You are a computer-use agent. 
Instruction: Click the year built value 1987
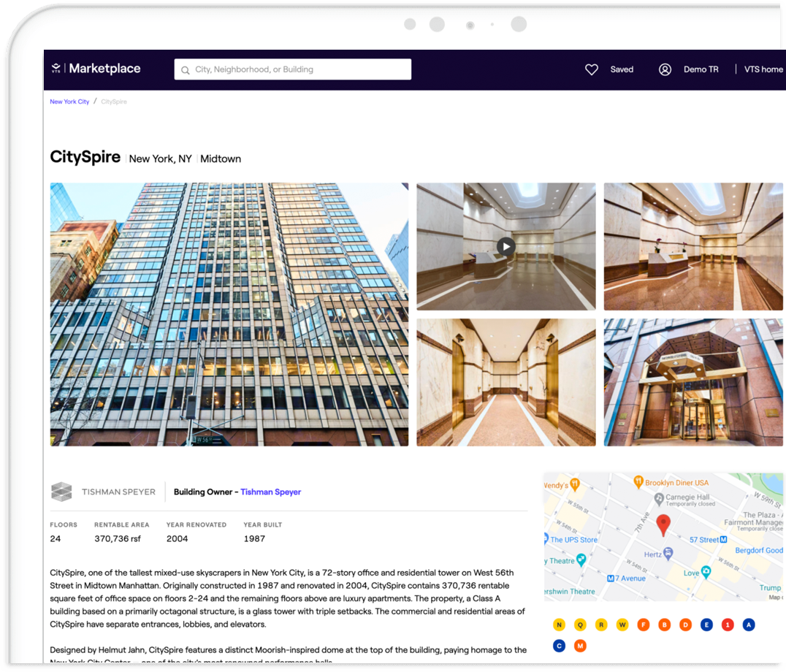click(254, 539)
